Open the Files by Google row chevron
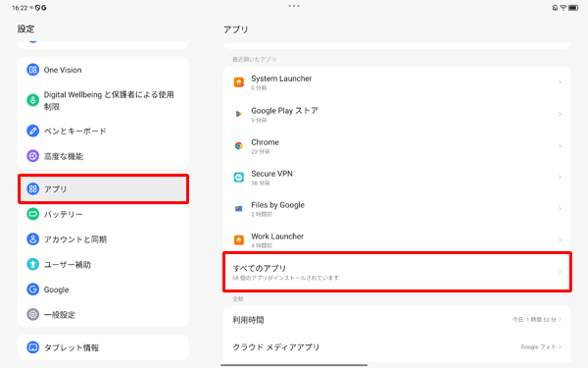 [560, 209]
